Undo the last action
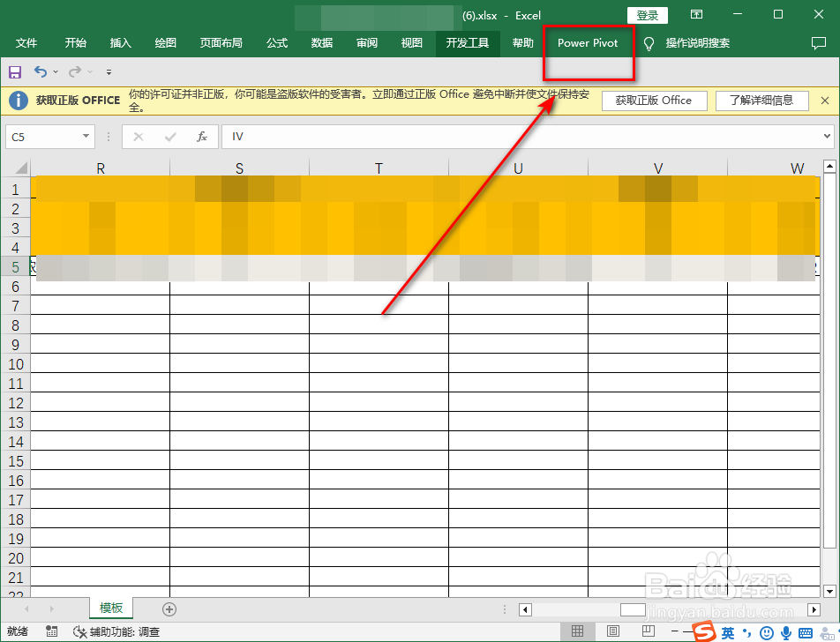This screenshot has width=840, height=642. (41, 71)
